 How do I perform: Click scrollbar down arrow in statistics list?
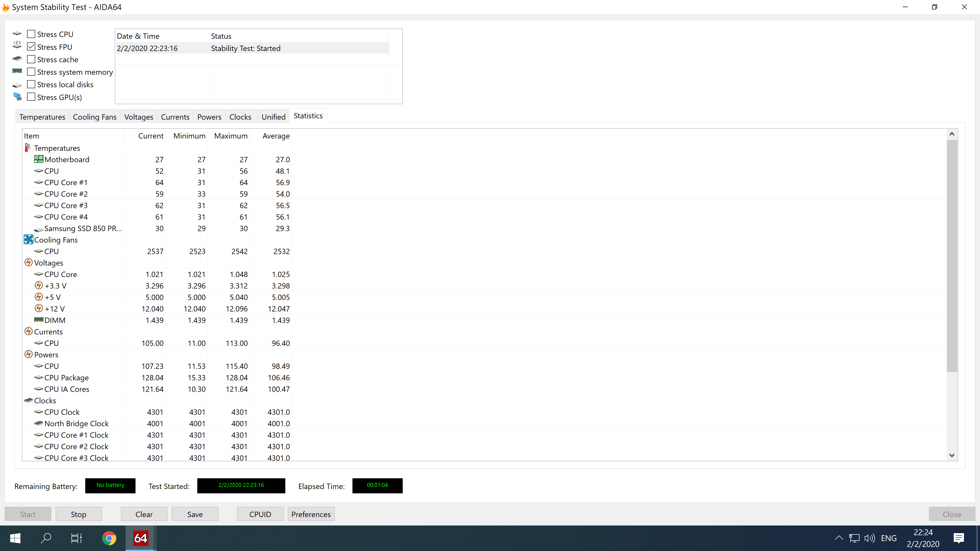(952, 455)
